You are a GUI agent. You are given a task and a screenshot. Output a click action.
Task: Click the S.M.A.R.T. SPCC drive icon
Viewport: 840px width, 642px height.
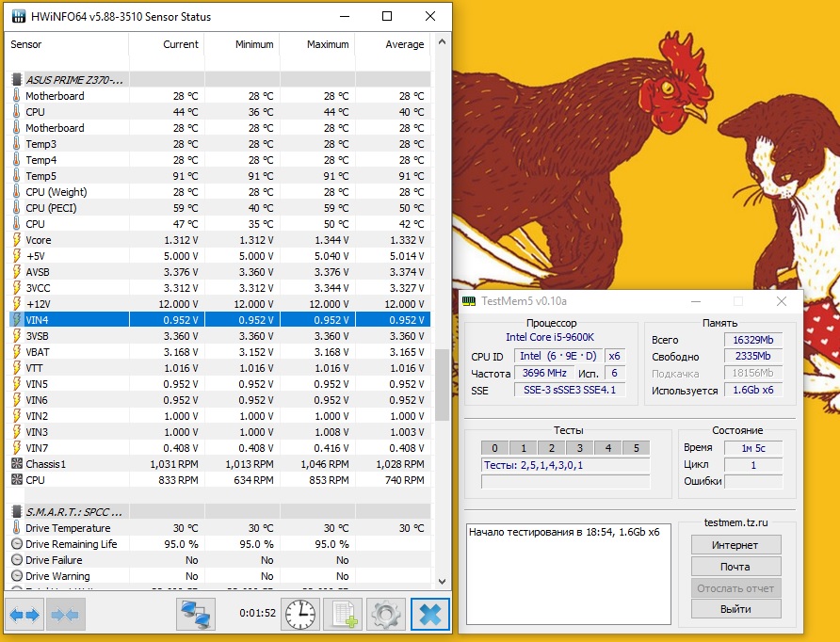(x=17, y=512)
